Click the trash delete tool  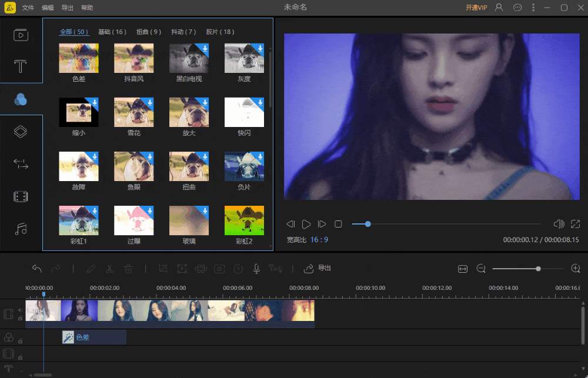[128, 269]
